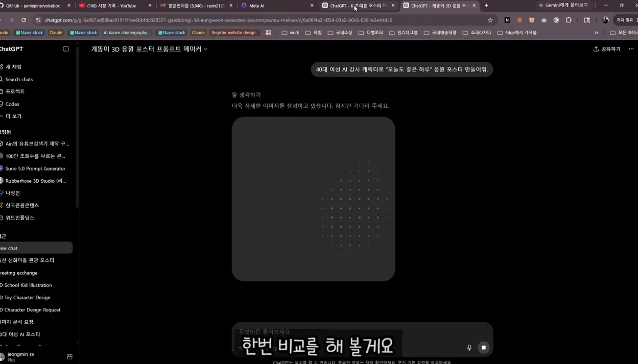Stop the image generation

(x=484, y=348)
